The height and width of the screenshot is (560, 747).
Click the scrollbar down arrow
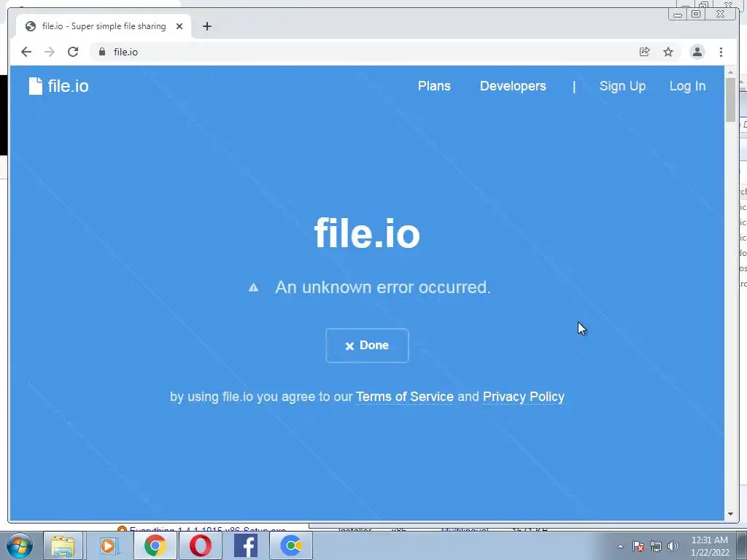[x=730, y=514]
